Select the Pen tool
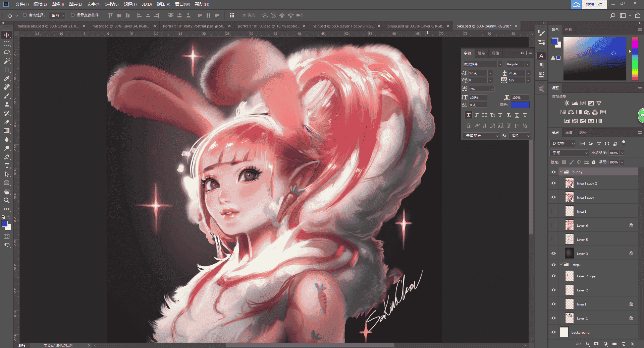Image resolution: width=644 pixels, height=348 pixels. point(7,157)
